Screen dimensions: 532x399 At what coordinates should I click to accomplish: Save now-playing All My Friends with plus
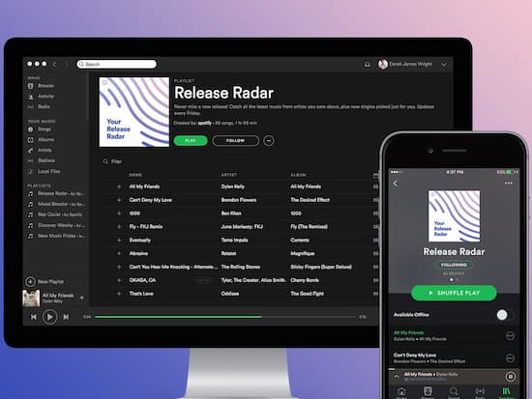[82, 298]
